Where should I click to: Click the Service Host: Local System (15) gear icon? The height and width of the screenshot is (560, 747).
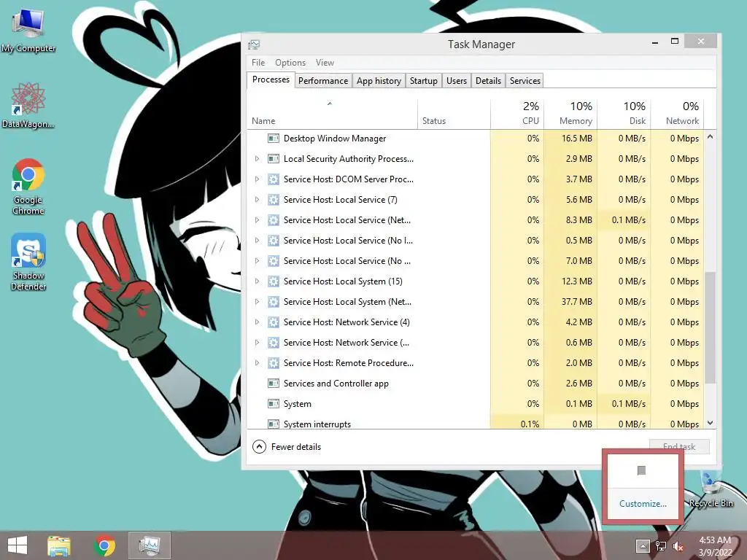click(274, 281)
